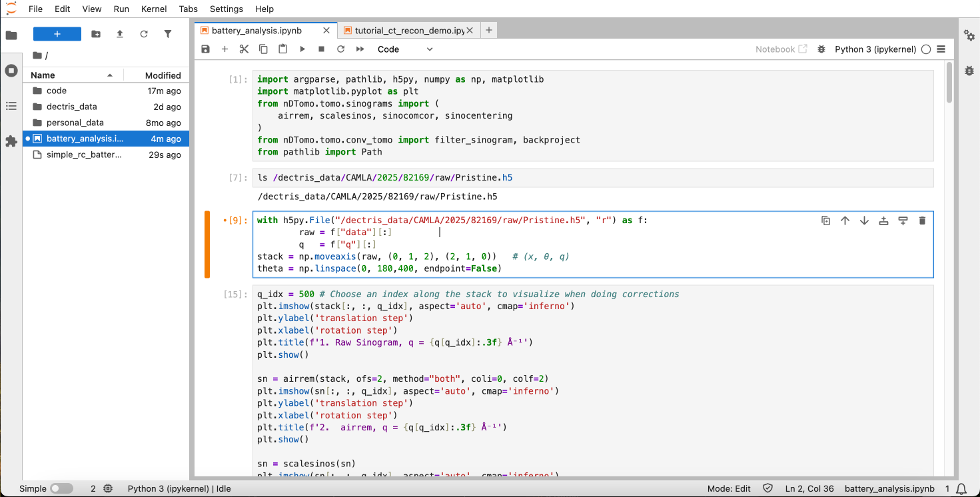Screen dimensions: 980x497
Task: Insert a cell below the active cell
Action: tap(903, 221)
